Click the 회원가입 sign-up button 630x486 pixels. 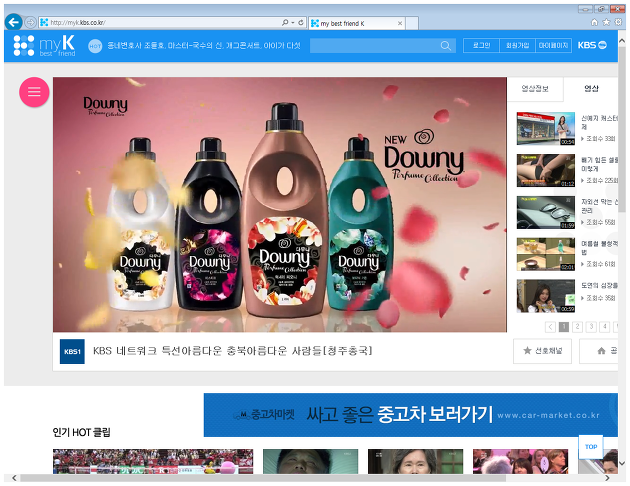click(x=518, y=45)
